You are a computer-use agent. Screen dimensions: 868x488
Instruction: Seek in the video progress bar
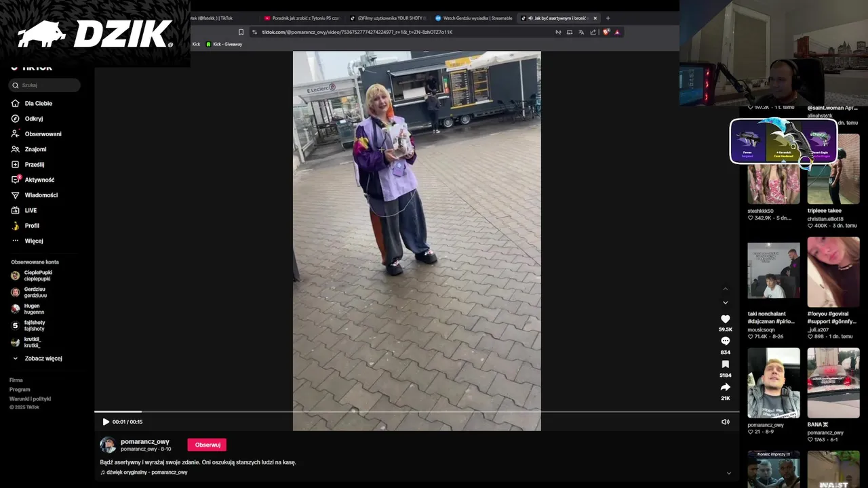(416, 411)
